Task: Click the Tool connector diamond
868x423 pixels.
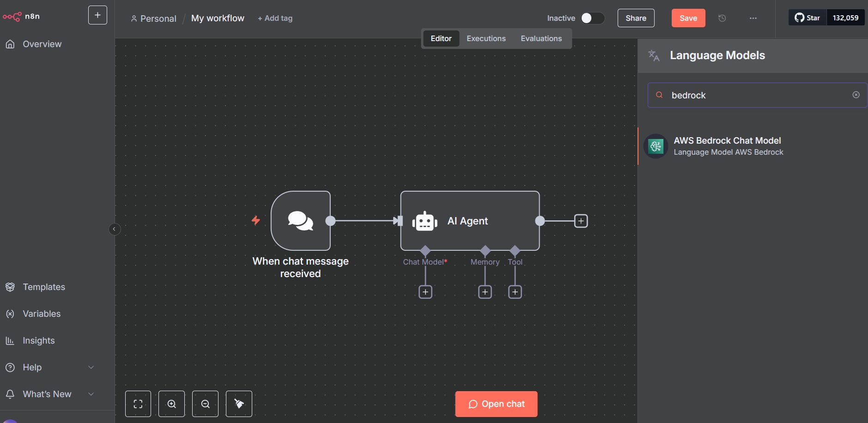Action: pos(515,251)
